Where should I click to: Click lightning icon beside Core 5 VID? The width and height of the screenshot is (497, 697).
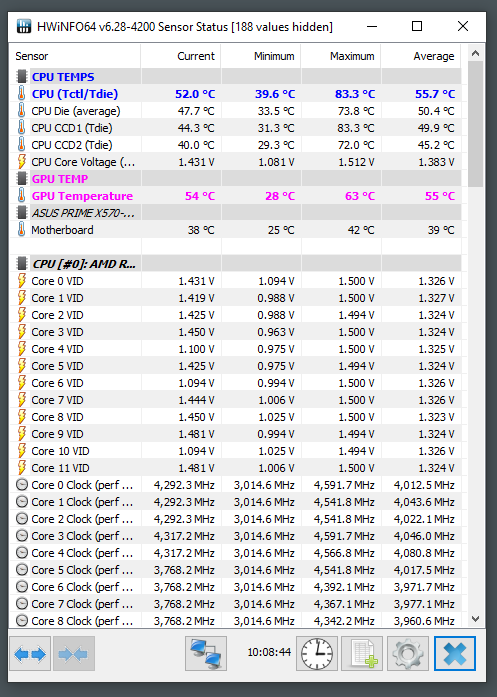click(x=21, y=366)
